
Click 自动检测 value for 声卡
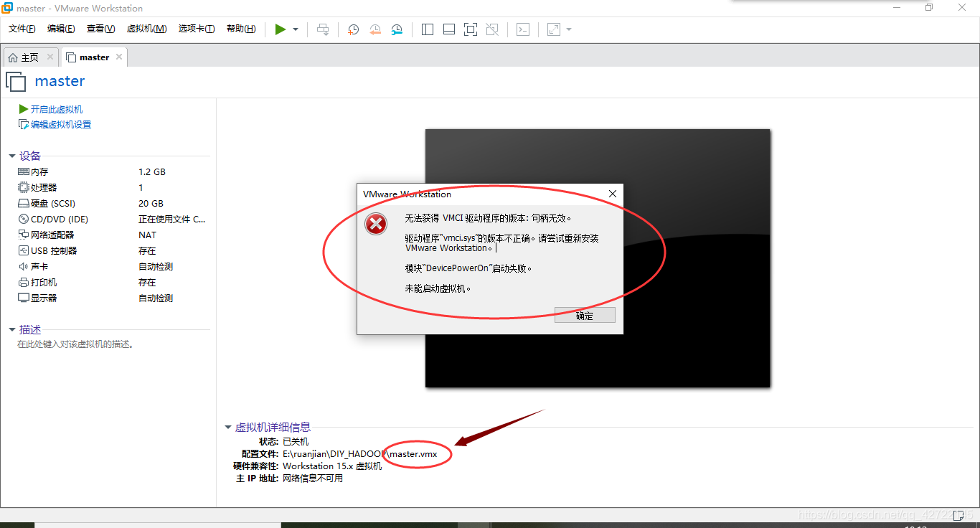tap(156, 267)
